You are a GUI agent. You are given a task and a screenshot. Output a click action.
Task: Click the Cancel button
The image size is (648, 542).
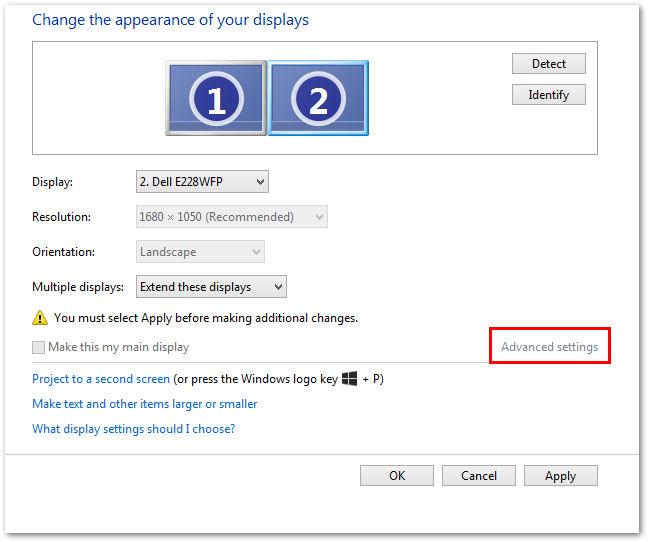pos(479,475)
